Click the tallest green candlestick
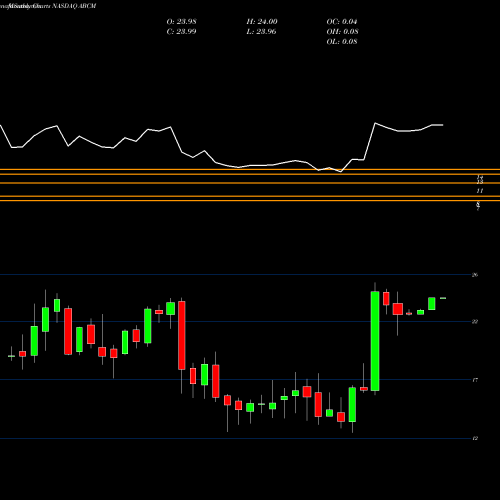500x500 pixels. click(375, 341)
